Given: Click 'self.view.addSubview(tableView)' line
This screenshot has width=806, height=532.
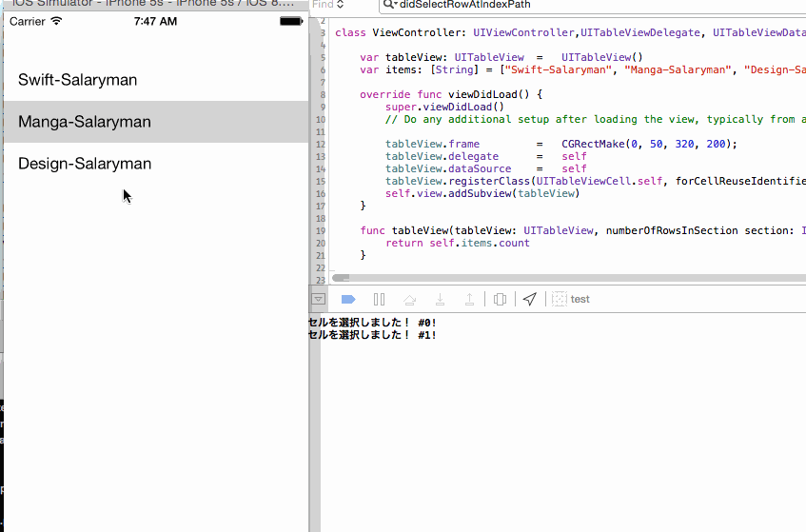Looking at the screenshot, I should pos(482,194).
